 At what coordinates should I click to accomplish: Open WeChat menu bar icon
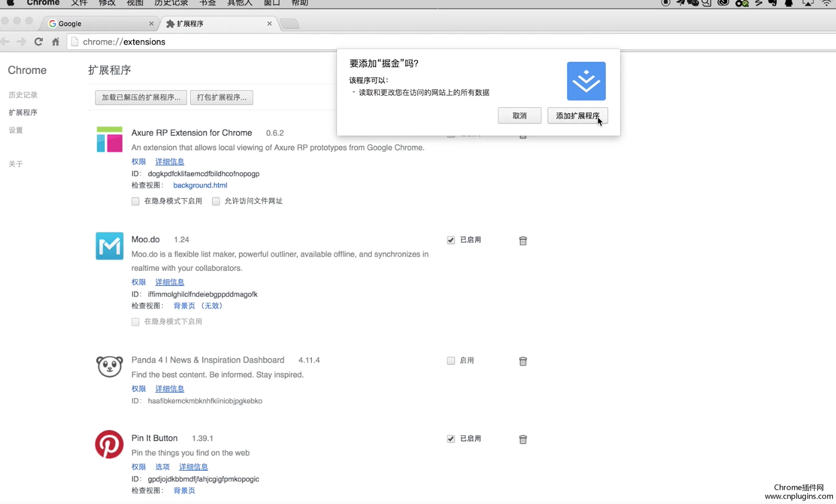pyautogui.click(x=693, y=3)
